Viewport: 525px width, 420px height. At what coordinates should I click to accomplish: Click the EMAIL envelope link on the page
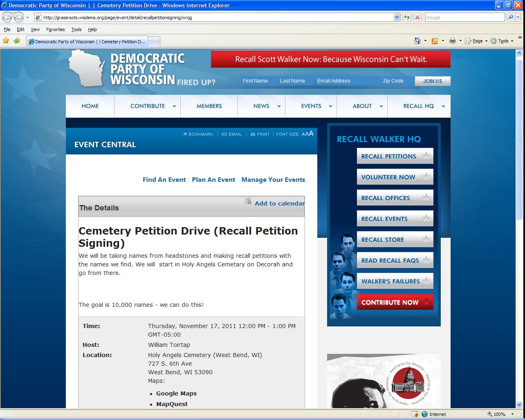coord(231,134)
